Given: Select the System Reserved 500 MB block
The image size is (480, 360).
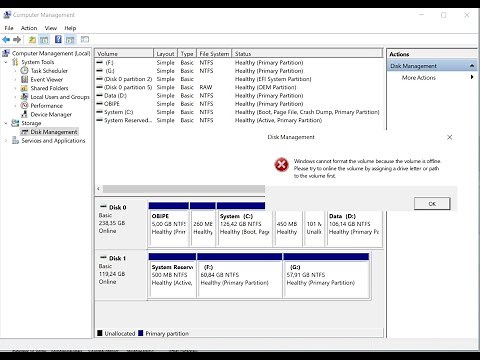Looking at the screenshot, I should coord(172,276).
